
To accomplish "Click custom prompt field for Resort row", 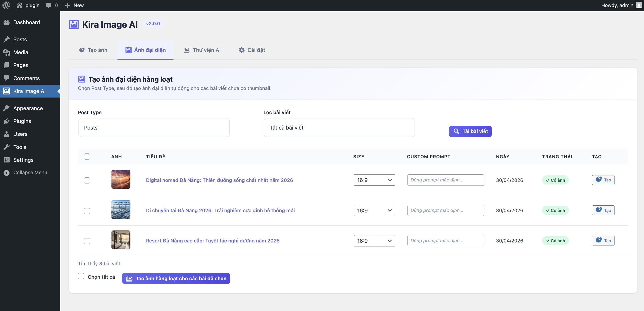I will [446, 241].
